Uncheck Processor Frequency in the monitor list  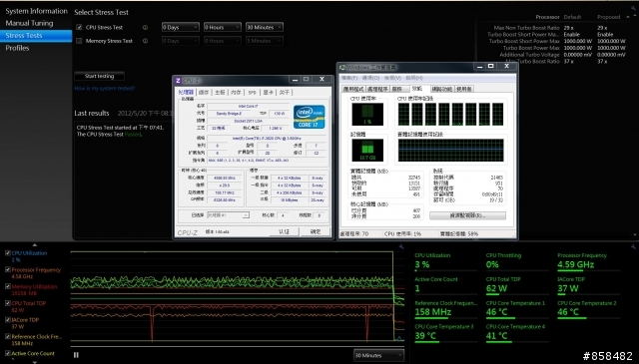[8, 269]
